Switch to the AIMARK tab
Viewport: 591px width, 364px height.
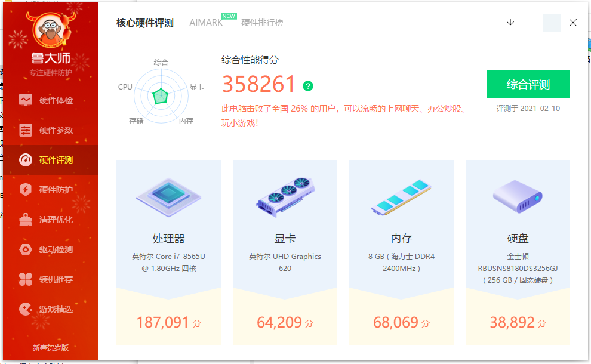(206, 23)
